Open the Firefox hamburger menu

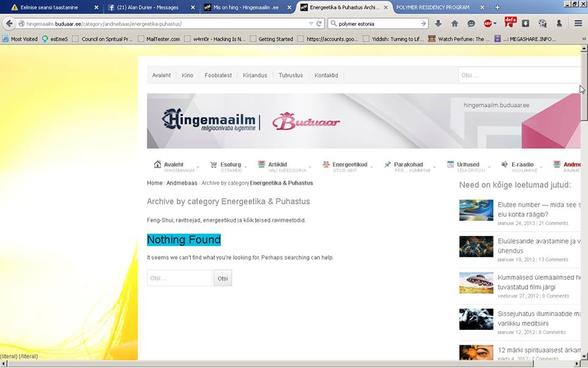coord(578,24)
